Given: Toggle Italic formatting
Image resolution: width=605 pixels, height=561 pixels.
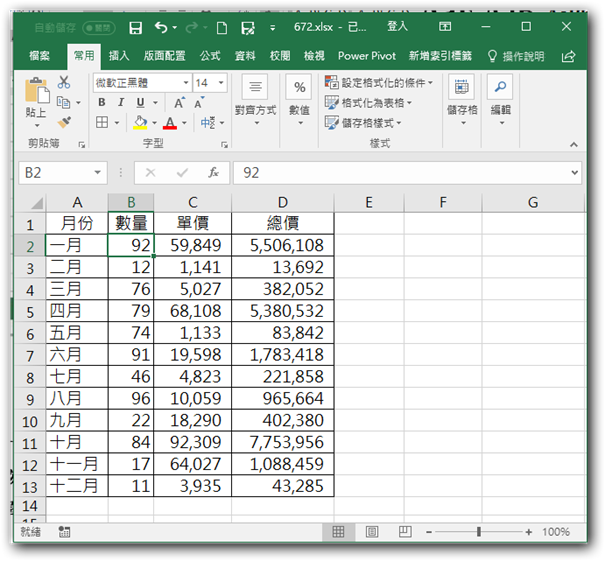Looking at the screenshot, I should tap(121, 102).
